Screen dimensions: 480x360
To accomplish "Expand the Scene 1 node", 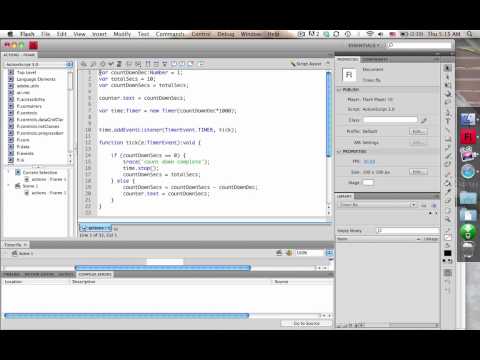I will coord(9,186).
